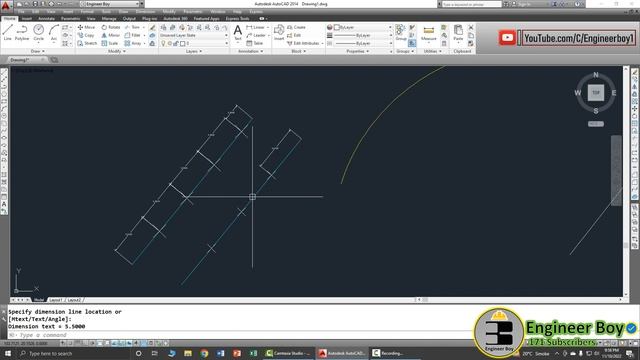
Task: Click the ViewCube TOP face
Action: [x=596, y=93]
